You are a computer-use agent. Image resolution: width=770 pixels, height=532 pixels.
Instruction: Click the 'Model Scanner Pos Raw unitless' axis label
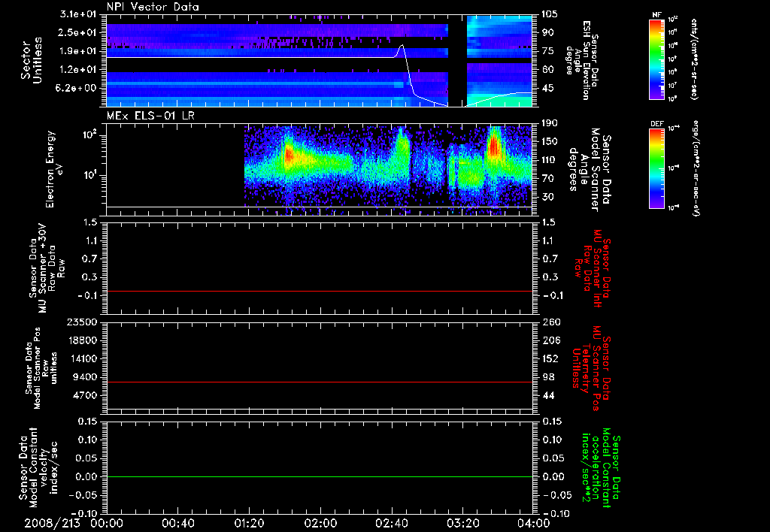tap(42, 367)
